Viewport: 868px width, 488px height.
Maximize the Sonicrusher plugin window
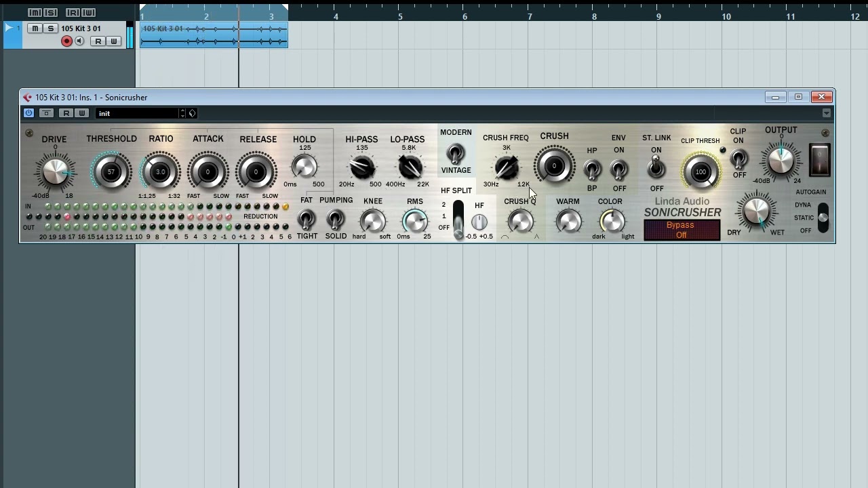(798, 97)
